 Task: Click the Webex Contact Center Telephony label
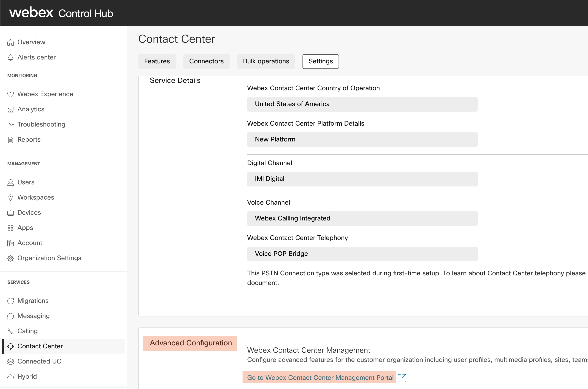pyautogui.click(x=297, y=238)
